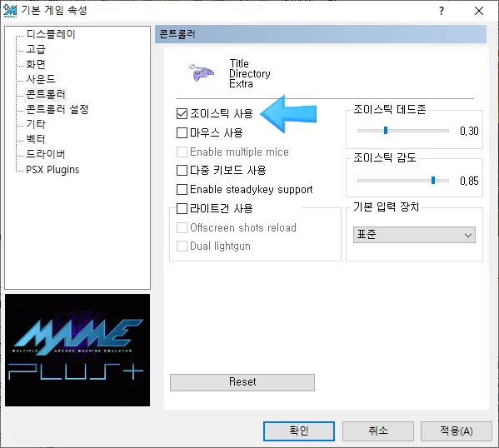Image resolution: width=499 pixels, height=448 pixels.
Task: Click the 적용(A) apply button
Action: pyautogui.click(x=456, y=431)
